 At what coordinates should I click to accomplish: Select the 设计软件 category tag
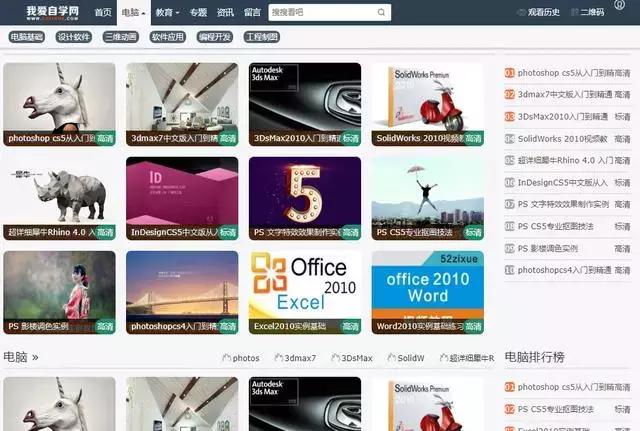click(73, 37)
